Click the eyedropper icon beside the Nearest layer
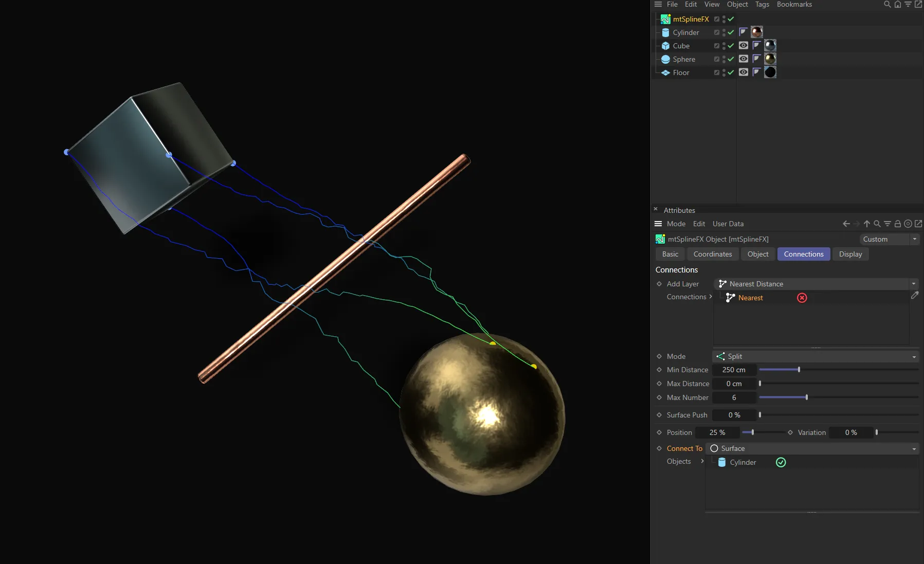The height and width of the screenshot is (564, 924). point(915,296)
